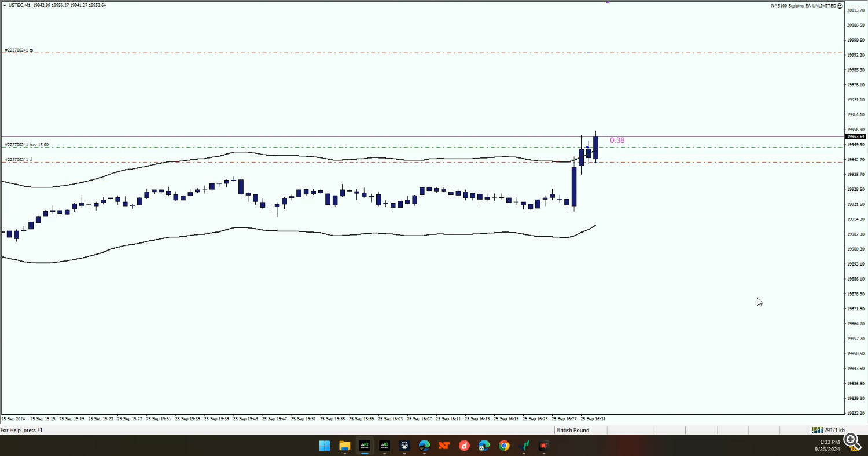Click the active IC Markets MetaTrader taskbar icon
Viewport: 868px width, 456px height.
[x=365, y=446]
